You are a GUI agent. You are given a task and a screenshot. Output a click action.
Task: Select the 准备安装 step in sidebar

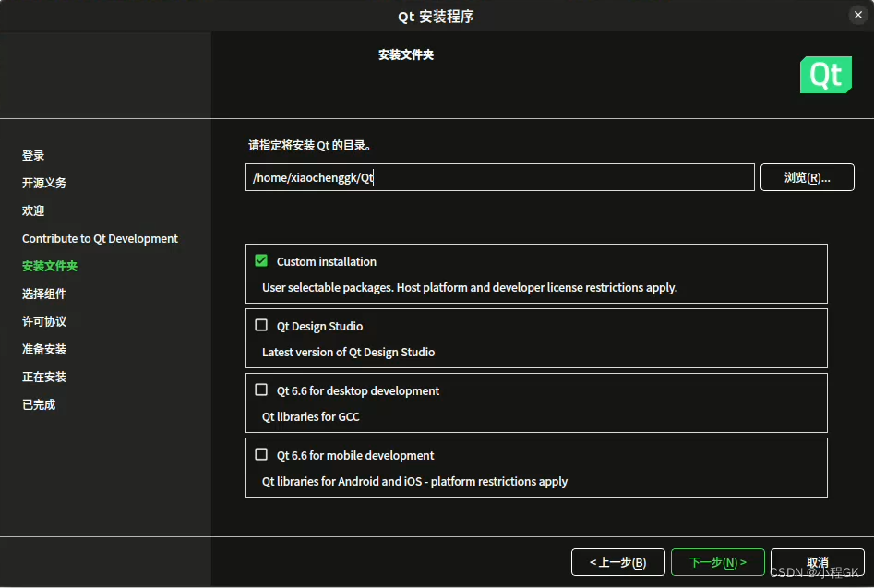pyautogui.click(x=44, y=350)
